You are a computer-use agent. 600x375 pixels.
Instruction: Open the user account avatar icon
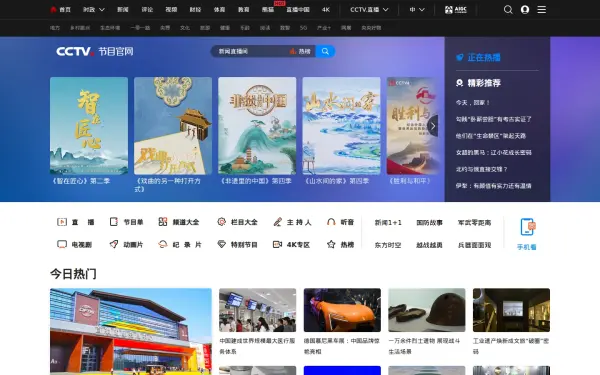point(525,10)
